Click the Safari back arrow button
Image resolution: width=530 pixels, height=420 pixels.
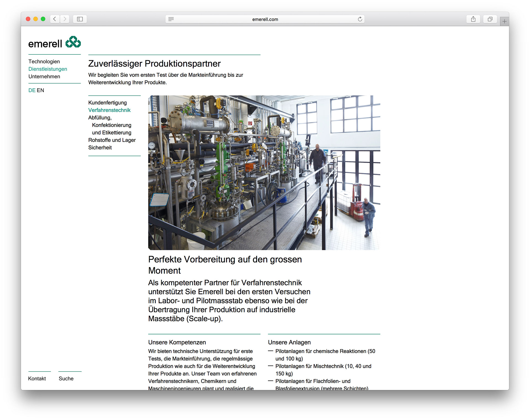(x=55, y=19)
